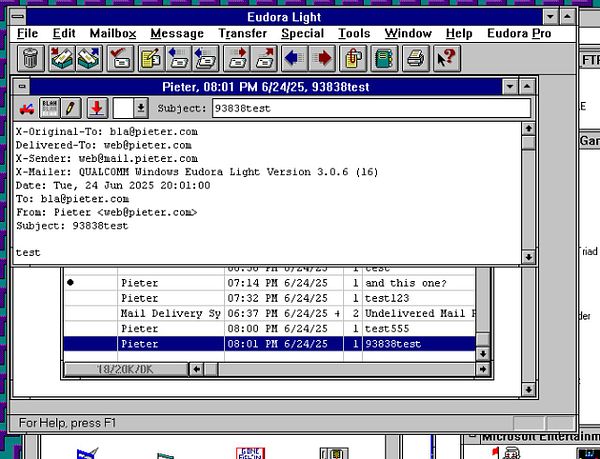The width and height of the screenshot is (600, 459).
Task: Click the Print icon
Action: click(415, 59)
